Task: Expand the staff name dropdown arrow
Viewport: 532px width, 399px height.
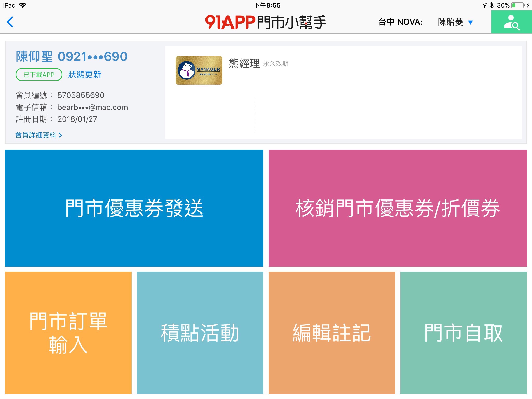Action: pos(470,22)
